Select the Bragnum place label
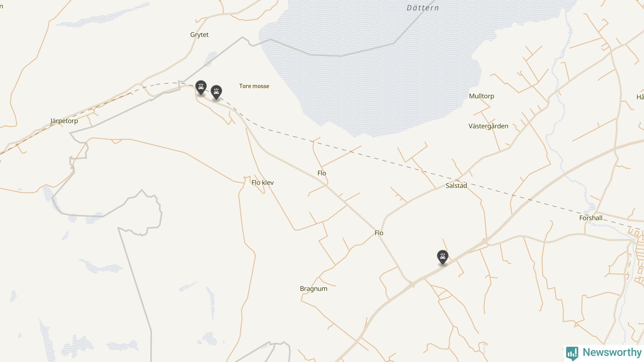 pos(314,289)
